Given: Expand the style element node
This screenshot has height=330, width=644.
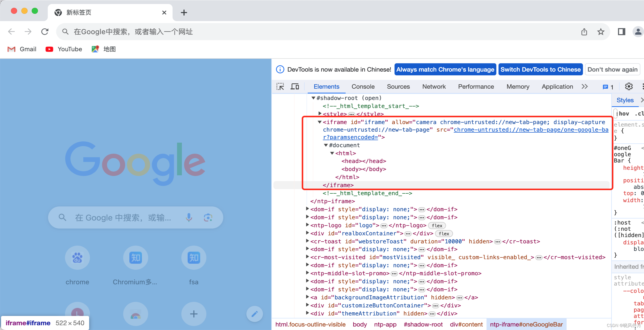Looking at the screenshot, I should 320,114.
